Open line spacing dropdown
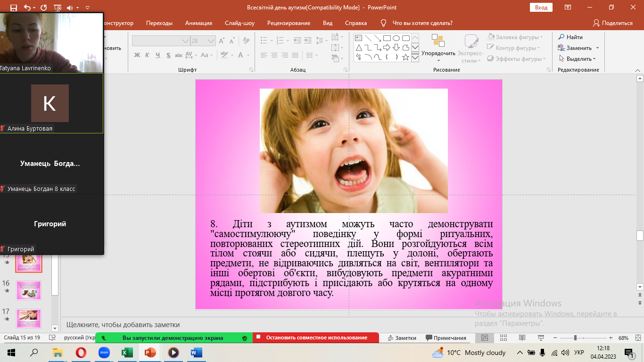Screen dimensions: 644x362 pyautogui.click(x=321, y=41)
